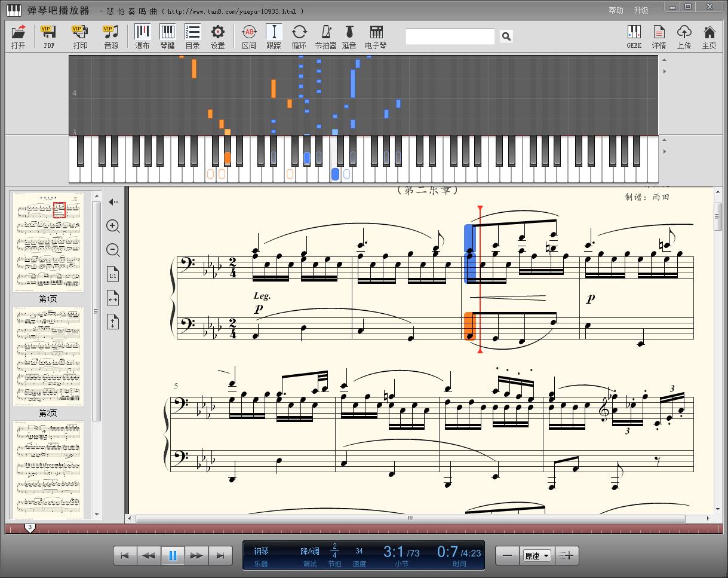Go to 主页 home page
The image size is (728, 578).
(709, 36)
